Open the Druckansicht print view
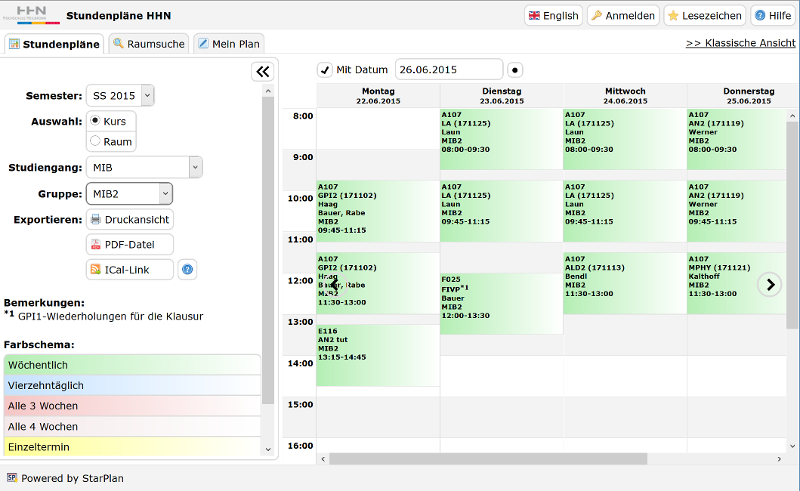 (130, 219)
